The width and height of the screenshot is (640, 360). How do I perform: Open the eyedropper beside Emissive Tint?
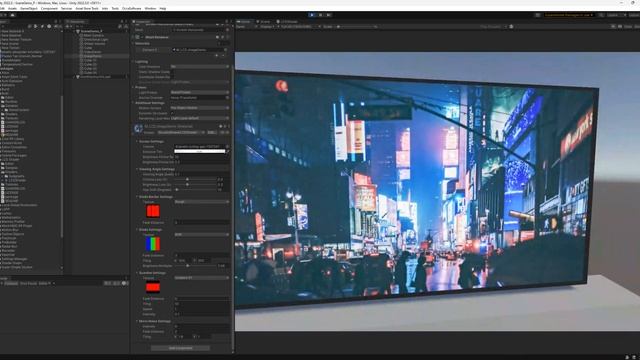(x=228, y=151)
